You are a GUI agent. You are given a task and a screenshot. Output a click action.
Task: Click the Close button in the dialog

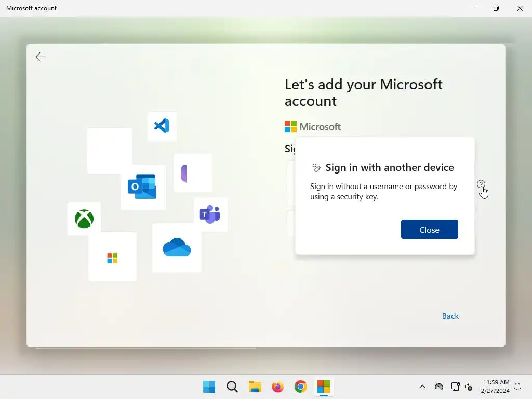pos(429,229)
